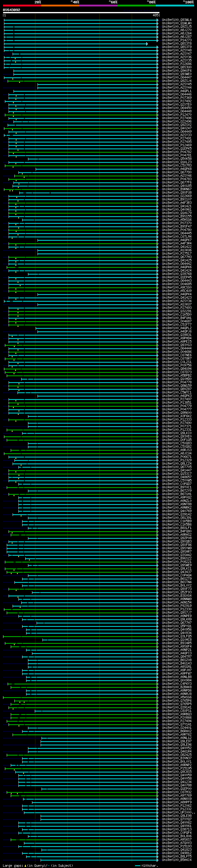Select the UniRef100_P06671 label

point(176,457)
